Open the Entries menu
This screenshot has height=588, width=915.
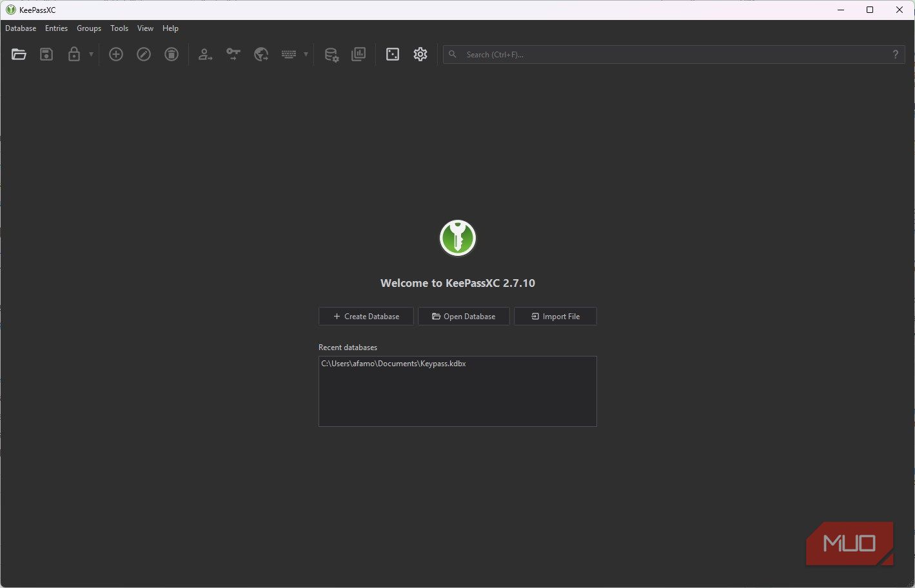point(57,28)
